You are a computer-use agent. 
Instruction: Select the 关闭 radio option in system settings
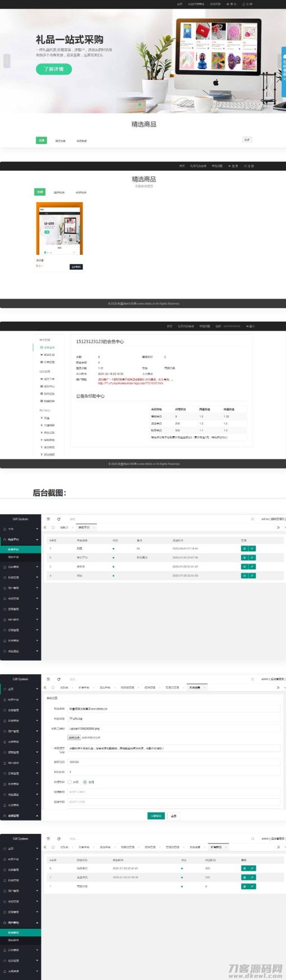[73, 782]
